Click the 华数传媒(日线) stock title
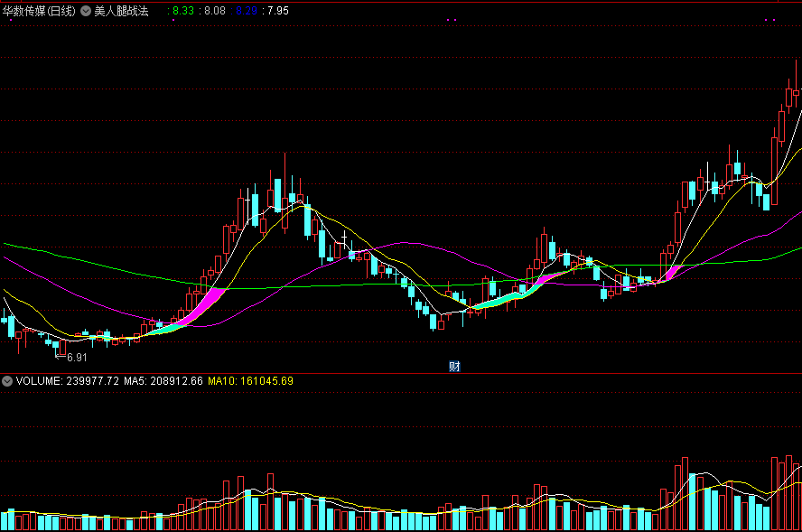Screen dimensions: 802x532 [39, 11]
